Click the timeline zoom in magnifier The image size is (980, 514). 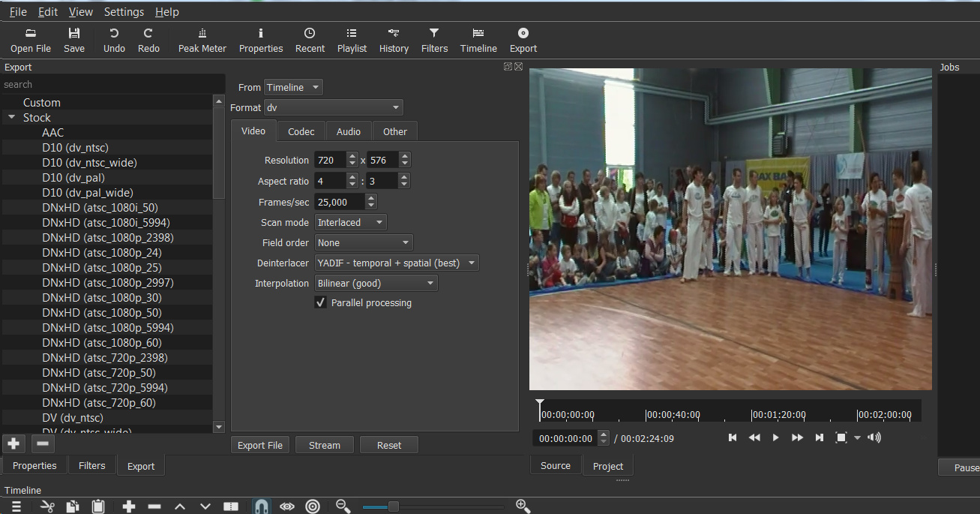[x=523, y=506]
